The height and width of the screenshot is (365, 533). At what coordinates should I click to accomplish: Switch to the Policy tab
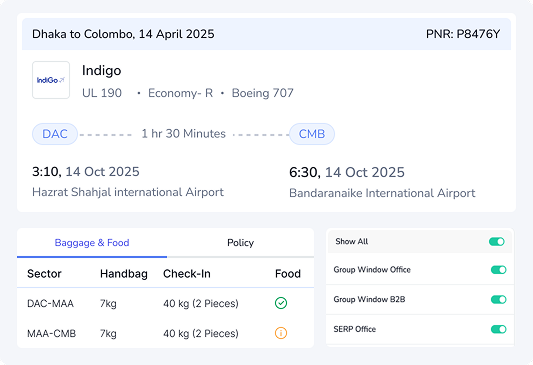tap(240, 243)
